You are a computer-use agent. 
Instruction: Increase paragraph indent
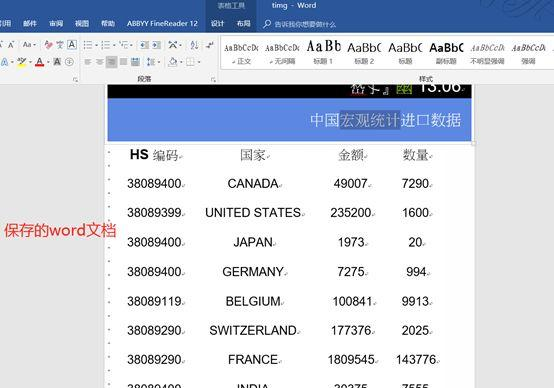(157, 45)
